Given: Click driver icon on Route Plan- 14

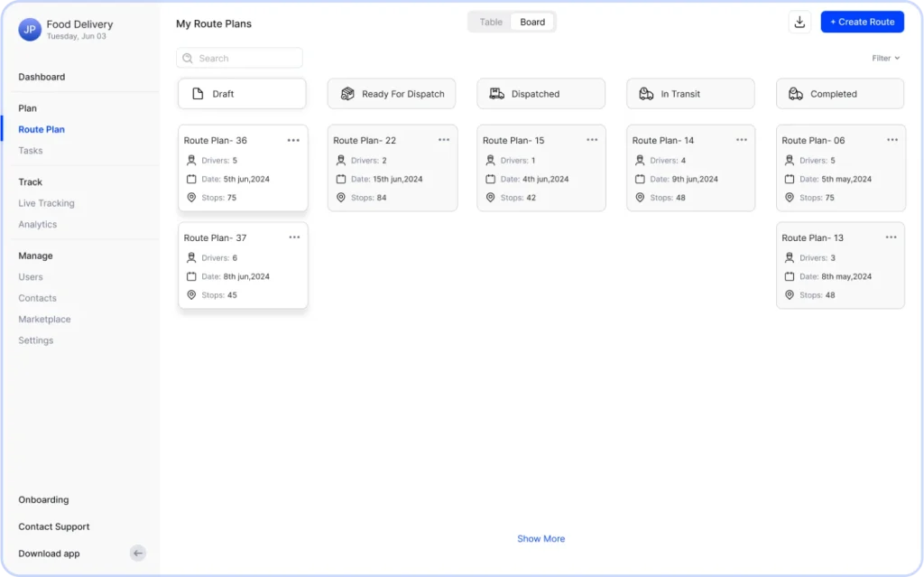Looking at the screenshot, I should coord(640,160).
